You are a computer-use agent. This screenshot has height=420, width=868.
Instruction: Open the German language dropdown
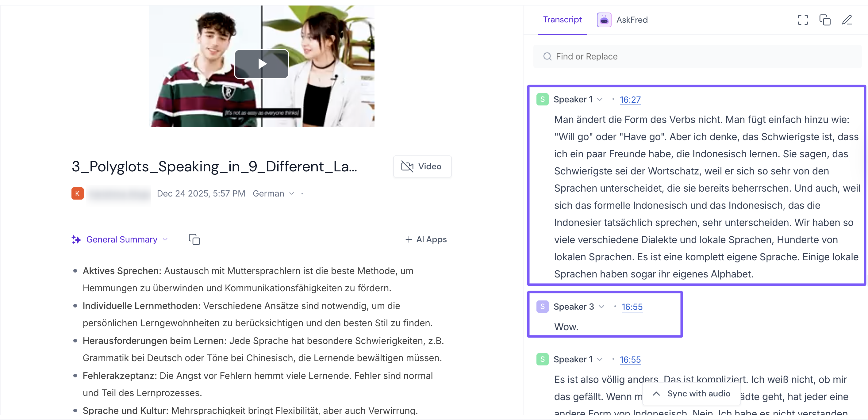pos(273,194)
